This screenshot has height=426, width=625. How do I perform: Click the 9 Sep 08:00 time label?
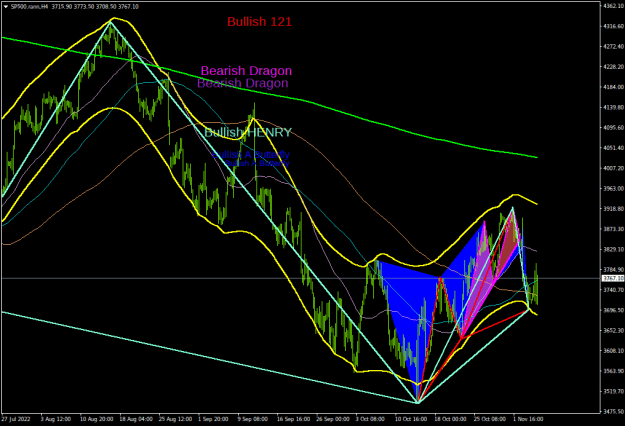pyautogui.click(x=253, y=419)
